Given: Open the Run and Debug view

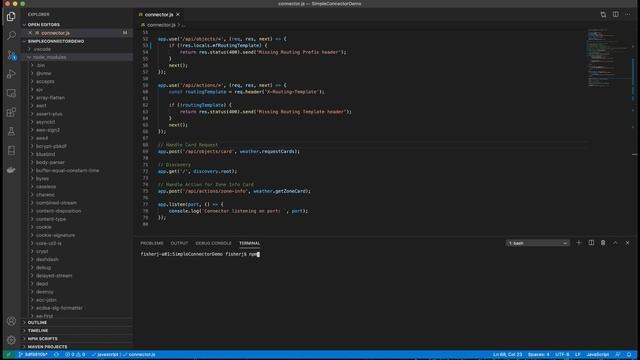Looking at the screenshot, I should tap(11, 74).
